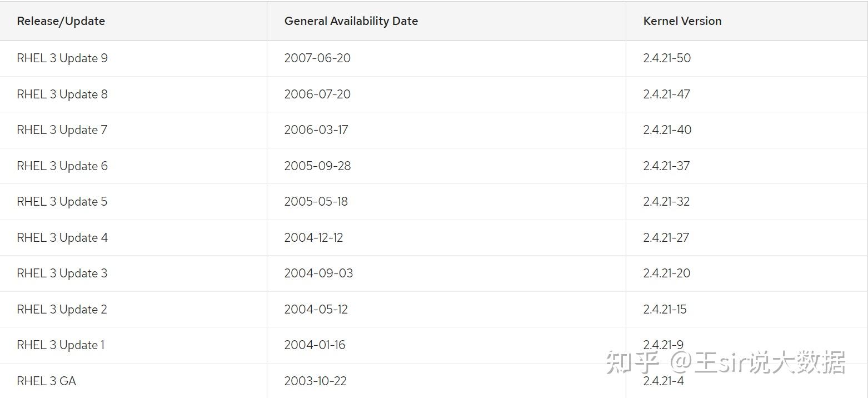The height and width of the screenshot is (398, 868).
Task: Click the date 2004-12-12
Action: pos(313,238)
